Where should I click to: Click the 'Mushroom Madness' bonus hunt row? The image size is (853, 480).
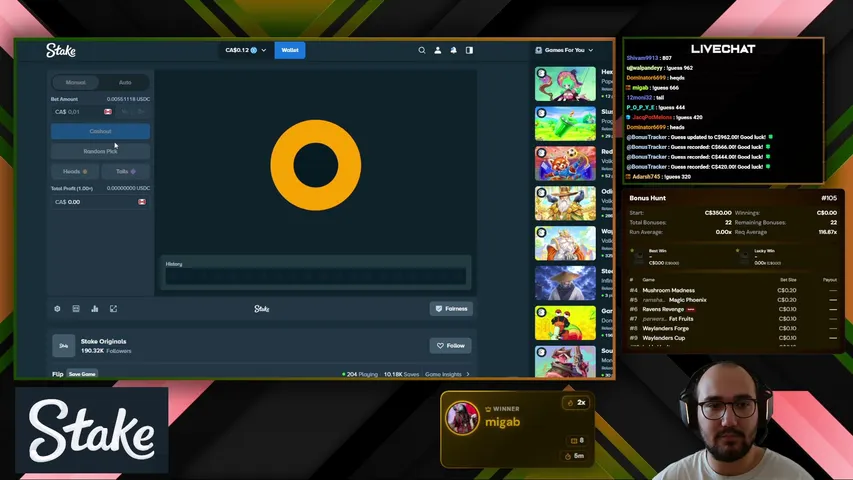tap(733, 290)
